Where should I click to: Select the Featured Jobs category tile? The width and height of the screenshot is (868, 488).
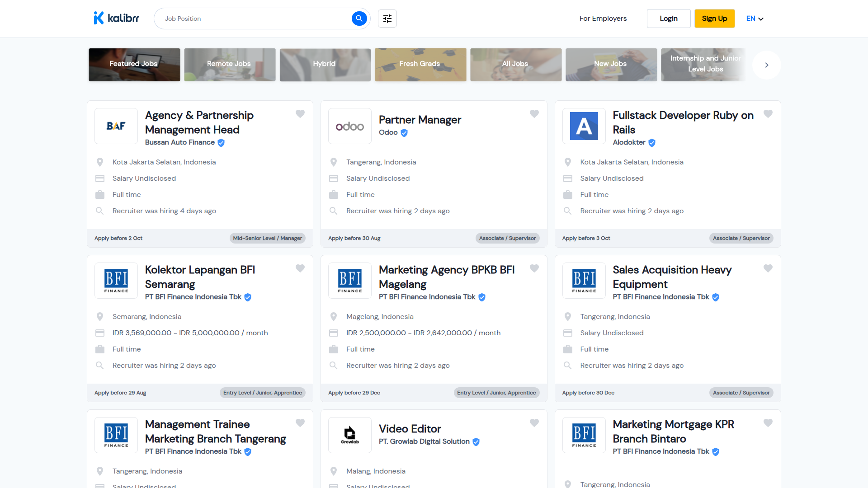tap(134, 65)
